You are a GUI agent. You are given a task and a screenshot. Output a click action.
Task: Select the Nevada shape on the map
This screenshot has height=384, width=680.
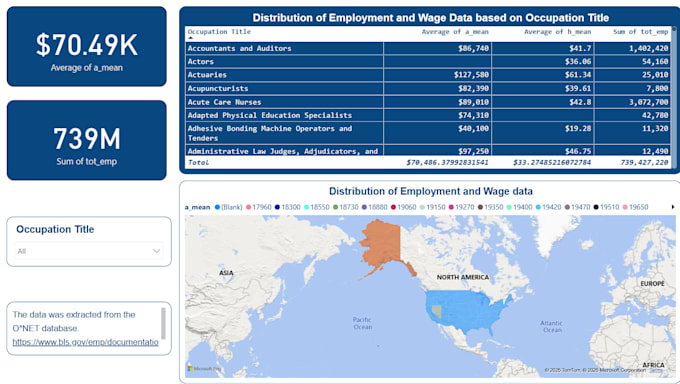(437, 311)
